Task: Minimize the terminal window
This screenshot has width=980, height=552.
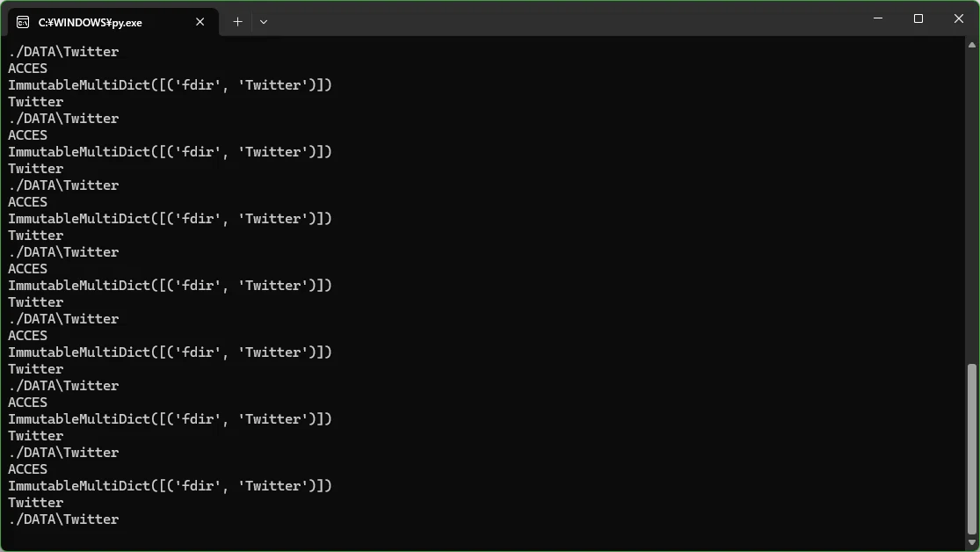Action: pyautogui.click(x=878, y=18)
